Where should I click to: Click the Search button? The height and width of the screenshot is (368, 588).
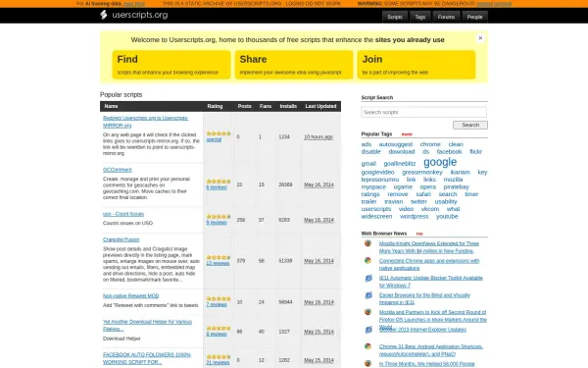click(x=470, y=125)
